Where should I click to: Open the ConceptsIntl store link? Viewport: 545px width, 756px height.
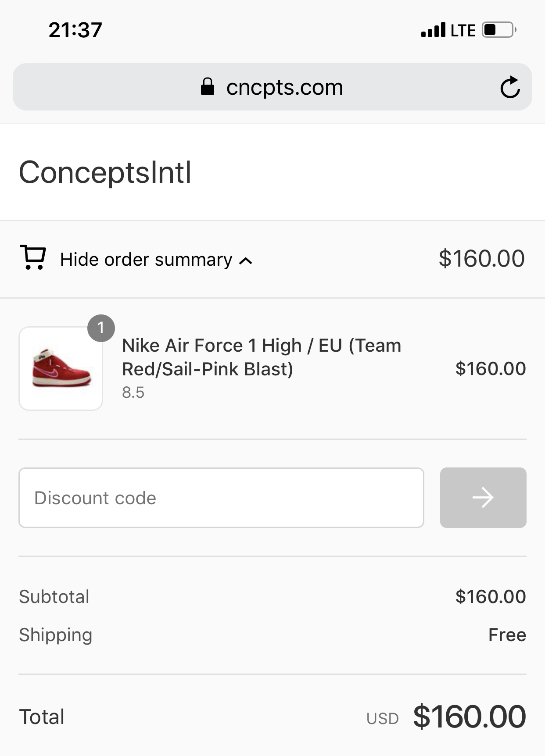pyautogui.click(x=105, y=172)
